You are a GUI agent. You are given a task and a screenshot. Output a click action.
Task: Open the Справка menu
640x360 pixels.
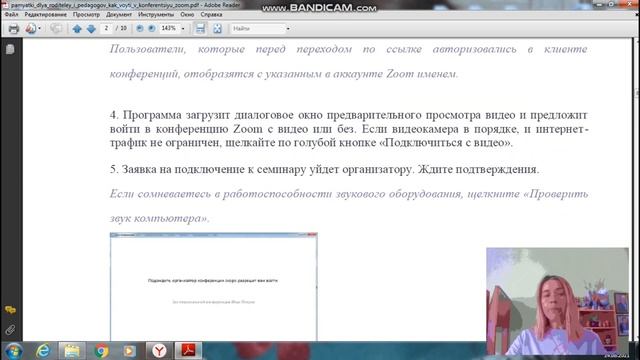click(x=211, y=14)
